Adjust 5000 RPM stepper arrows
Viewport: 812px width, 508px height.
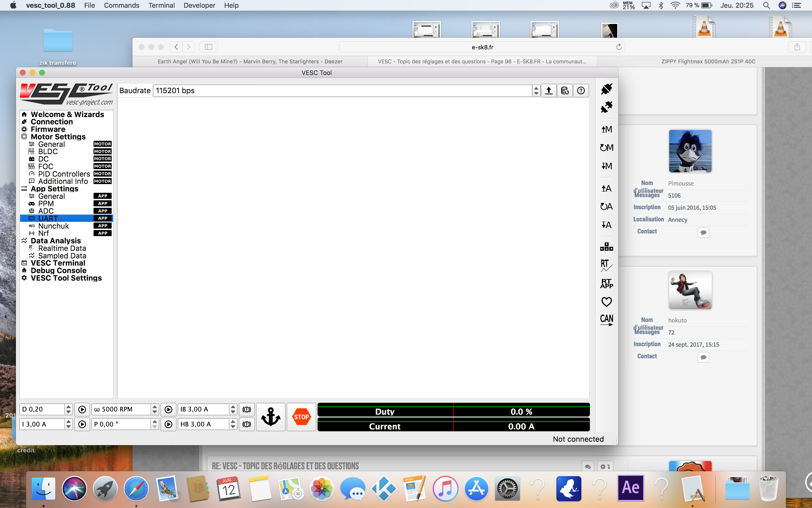(155, 409)
